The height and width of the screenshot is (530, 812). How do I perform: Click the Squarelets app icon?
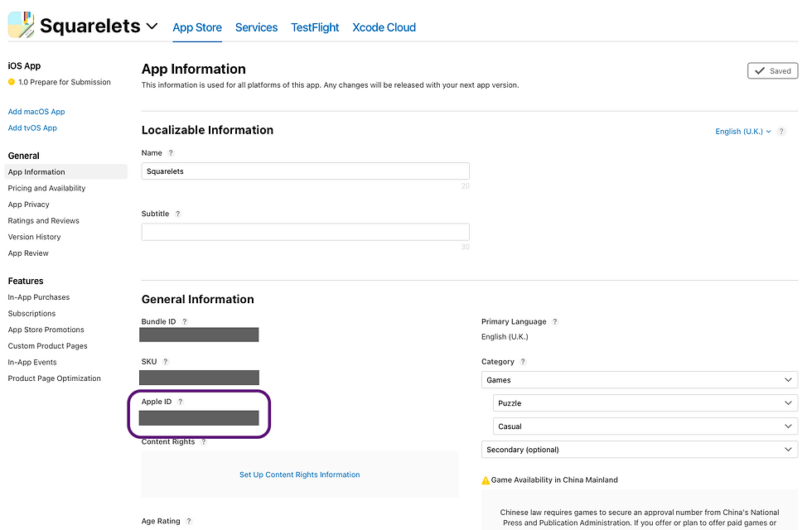21,25
